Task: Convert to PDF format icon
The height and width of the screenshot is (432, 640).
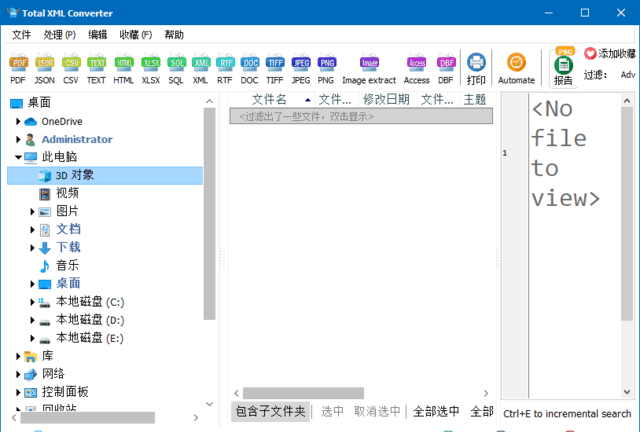Action: tap(18, 68)
